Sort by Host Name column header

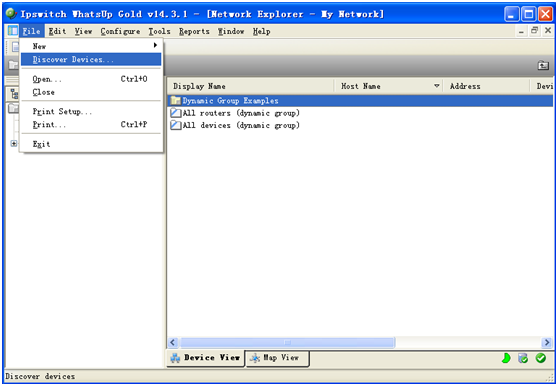coord(388,86)
